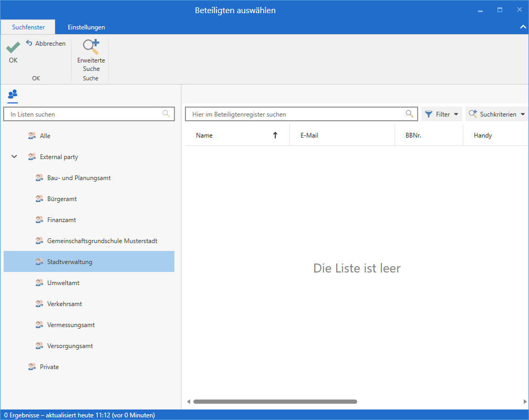
Task: Select Bau- und Planungsamt in the list
Action: tap(89, 178)
